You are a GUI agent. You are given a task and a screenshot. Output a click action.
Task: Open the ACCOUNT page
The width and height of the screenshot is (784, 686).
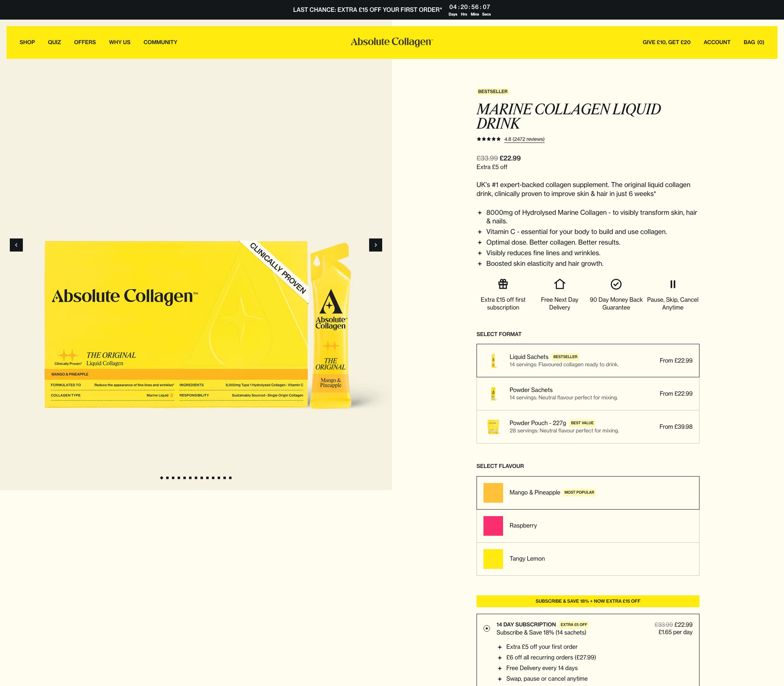[717, 42]
